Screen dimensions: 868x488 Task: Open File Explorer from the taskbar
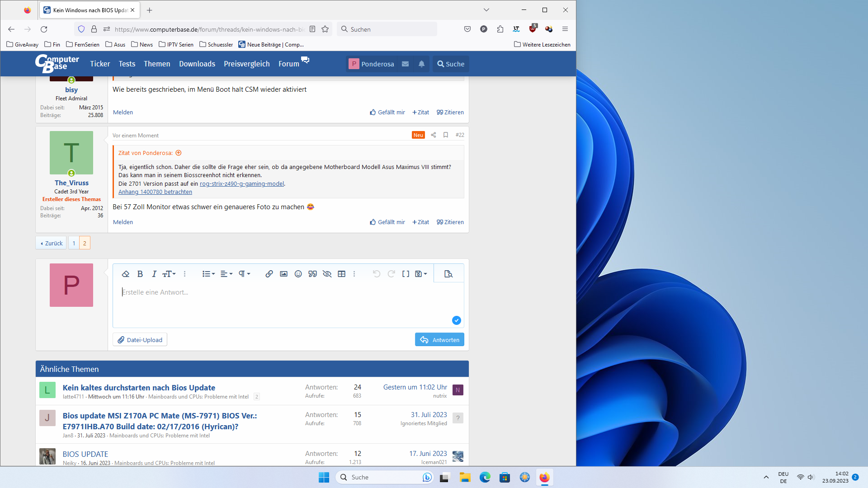click(465, 478)
